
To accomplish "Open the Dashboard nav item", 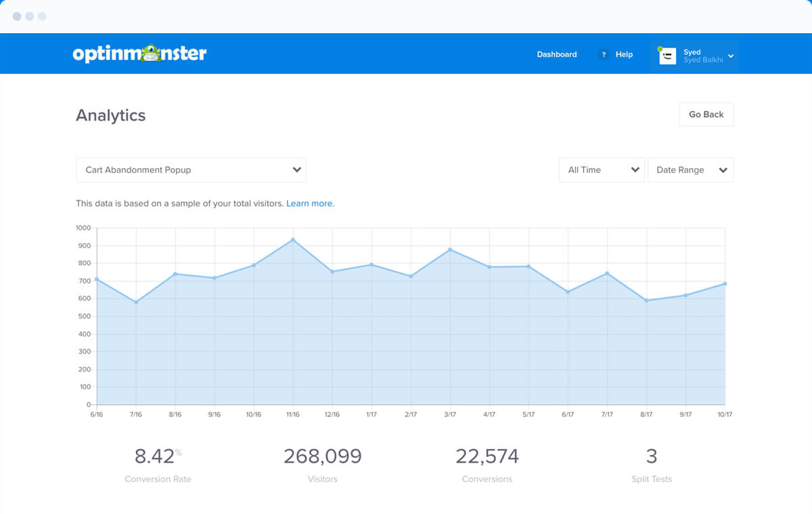I will click(x=557, y=54).
